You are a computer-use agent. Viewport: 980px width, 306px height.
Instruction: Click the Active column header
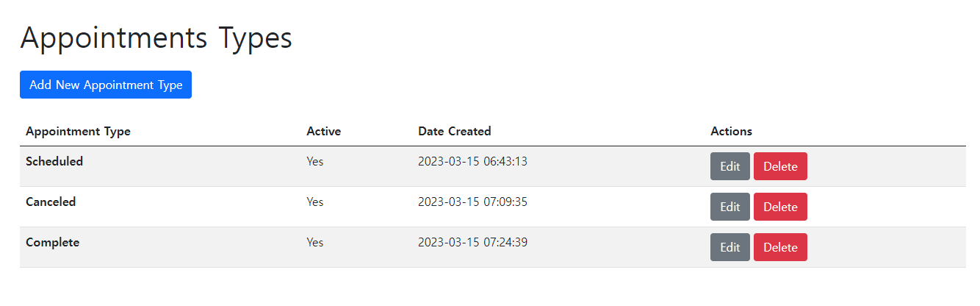[x=323, y=132]
